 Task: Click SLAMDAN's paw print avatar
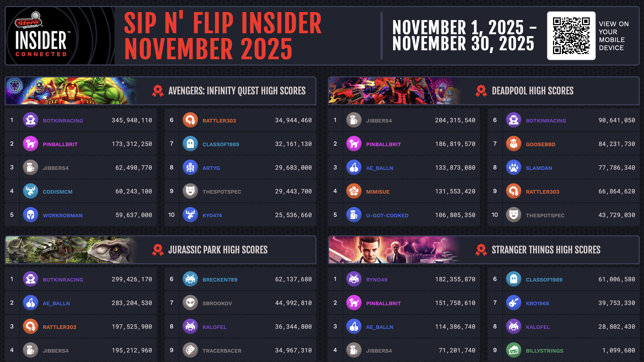click(513, 167)
